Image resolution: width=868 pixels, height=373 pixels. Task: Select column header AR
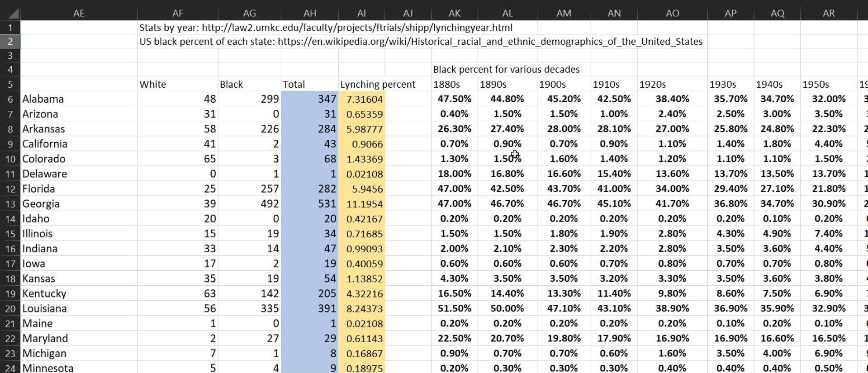[829, 13]
